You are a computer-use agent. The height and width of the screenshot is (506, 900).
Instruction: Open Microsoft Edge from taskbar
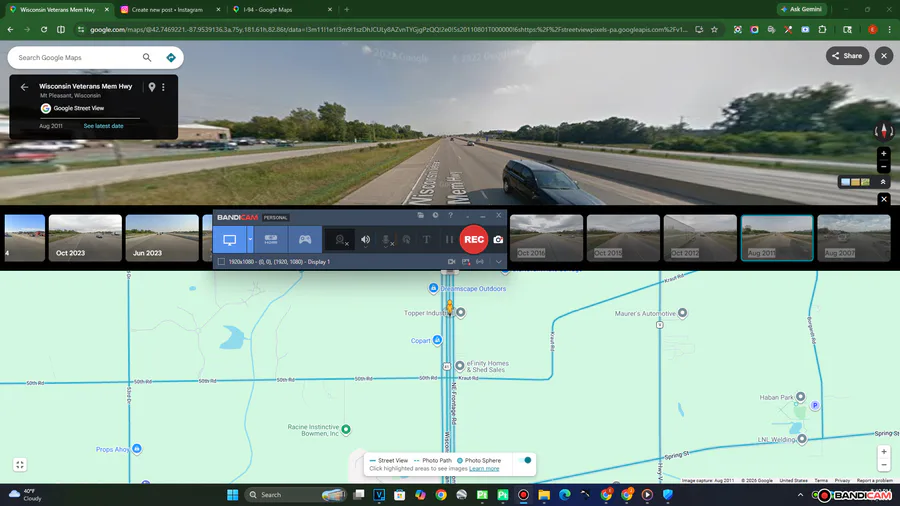coord(565,495)
